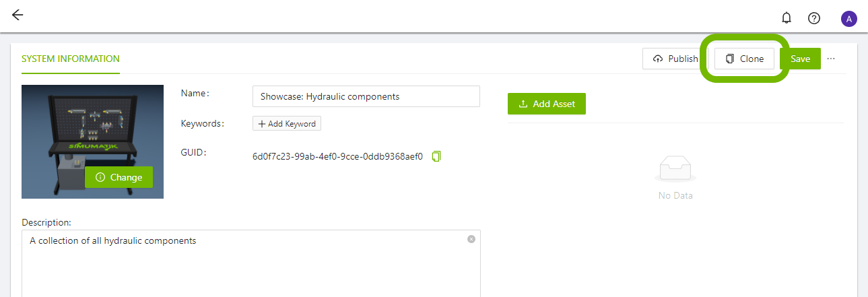
Task: Open the user avatar menu
Action: point(848,18)
